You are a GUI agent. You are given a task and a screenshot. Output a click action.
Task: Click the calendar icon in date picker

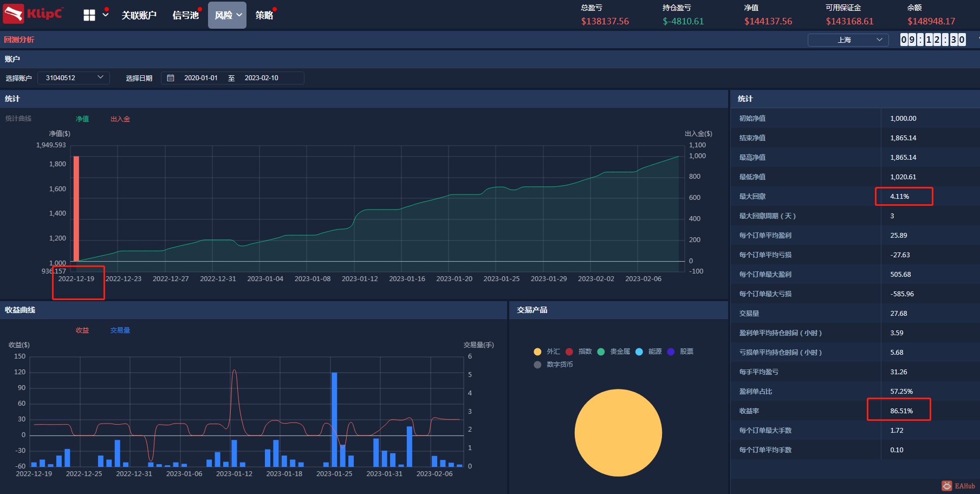click(171, 78)
